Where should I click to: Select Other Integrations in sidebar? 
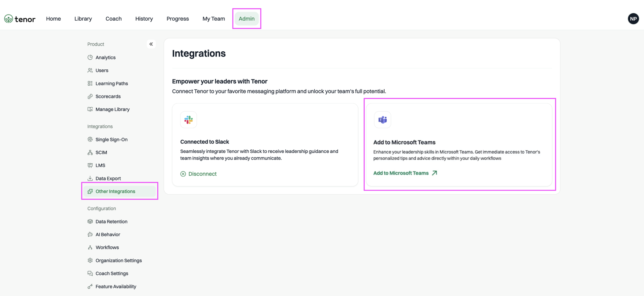click(119, 192)
